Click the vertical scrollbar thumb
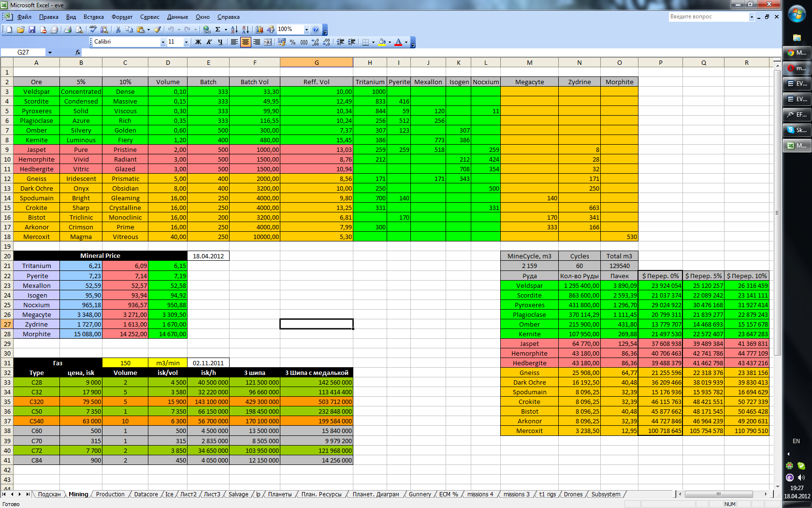Screen dimensions: 812x508 click(777, 213)
